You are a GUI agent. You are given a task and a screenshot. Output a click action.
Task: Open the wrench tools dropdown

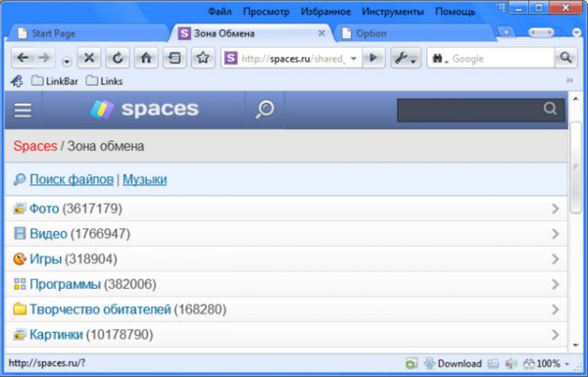click(406, 58)
